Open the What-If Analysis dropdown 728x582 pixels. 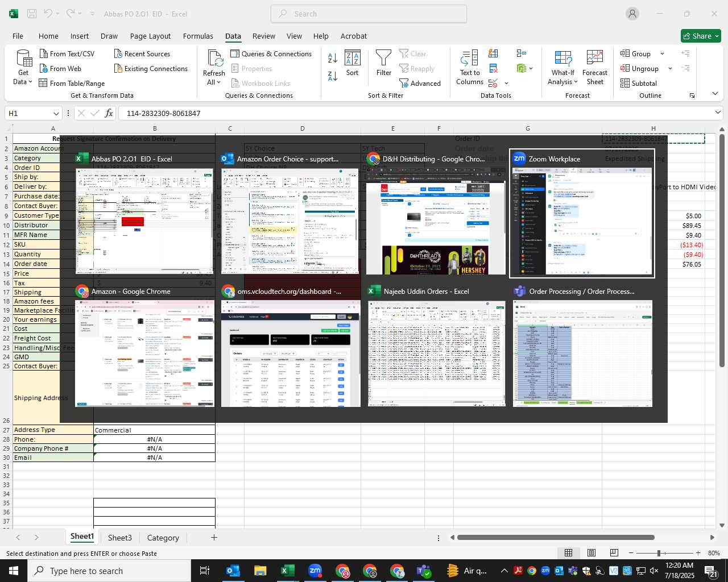(x=576, y=82)
